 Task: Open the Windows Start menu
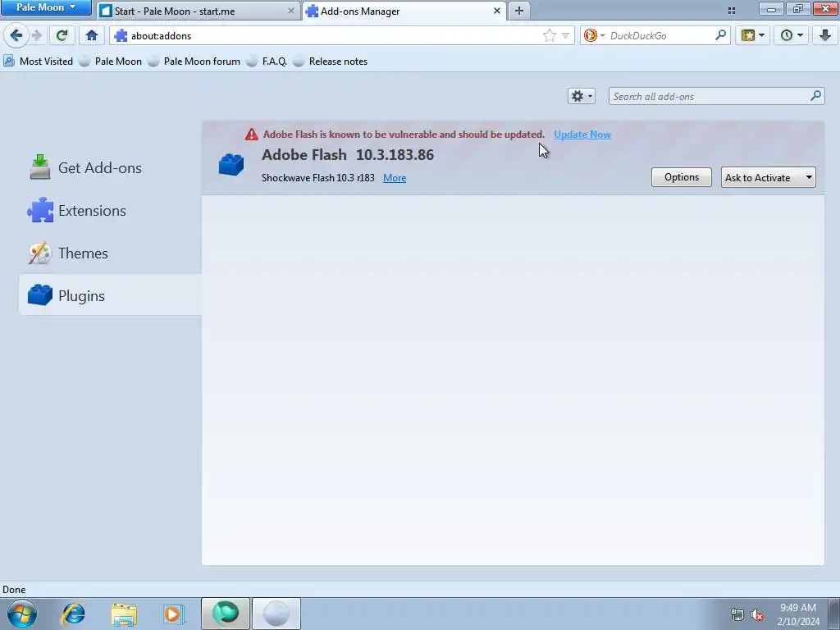click(x=22, y=614)
